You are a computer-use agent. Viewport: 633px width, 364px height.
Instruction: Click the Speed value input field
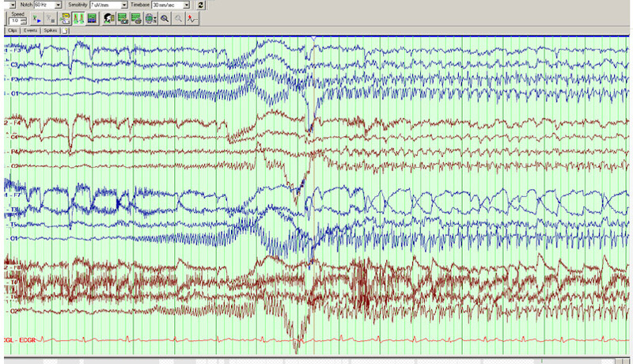point(14,21)
